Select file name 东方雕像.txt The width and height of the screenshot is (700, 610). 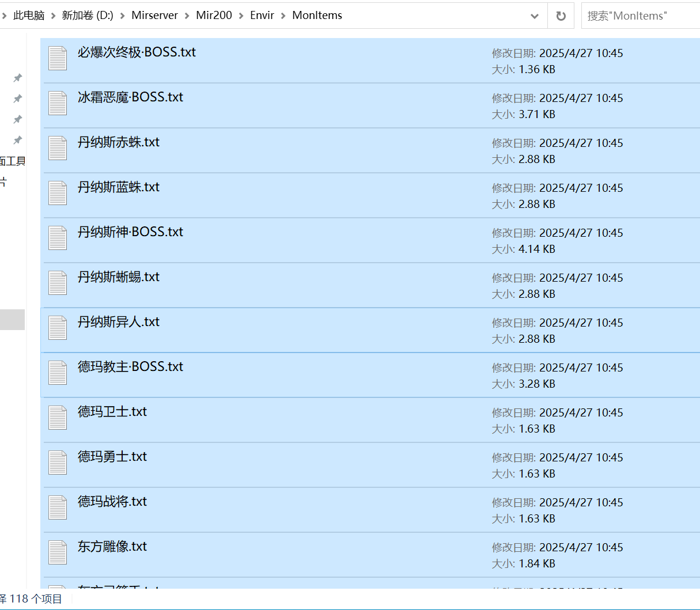[112, 546]
